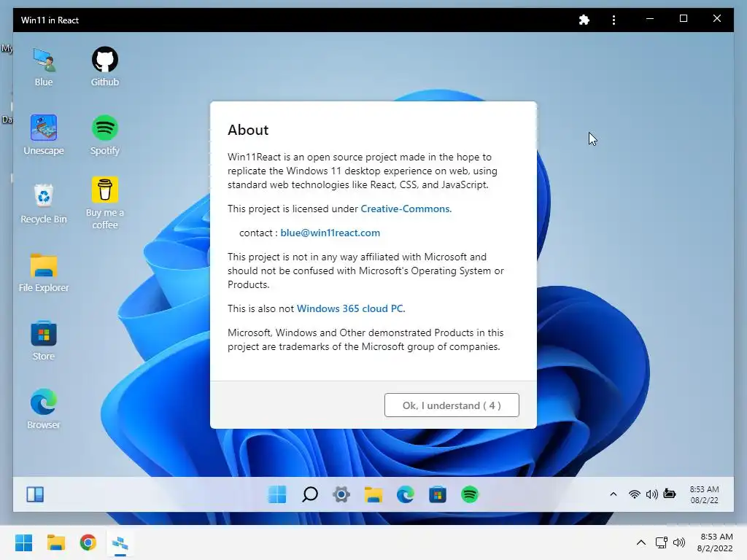Open the three-dot menu in title bar
Viewport: 747px width, 560px height.
click(614, 20)
